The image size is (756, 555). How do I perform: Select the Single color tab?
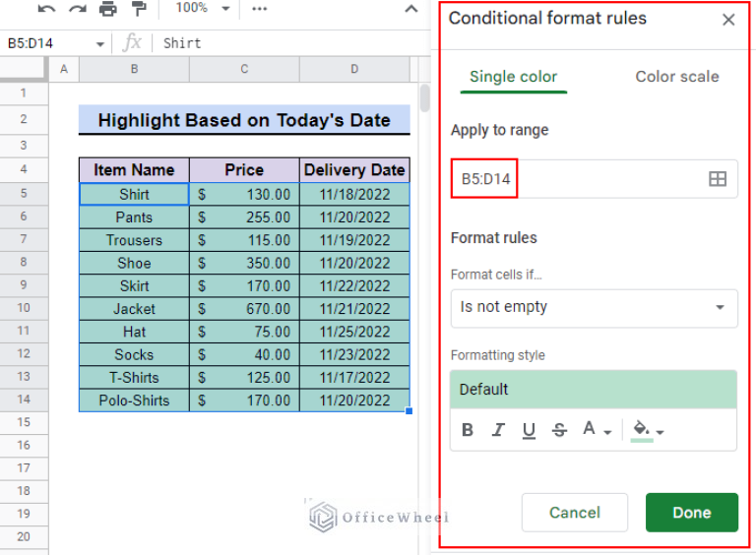click(x=514, y=77)
